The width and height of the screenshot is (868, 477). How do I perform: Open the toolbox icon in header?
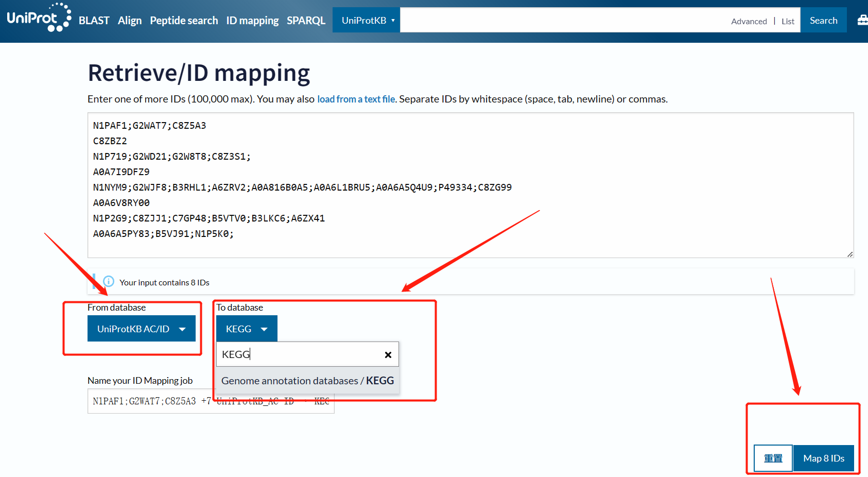point(862,20)
